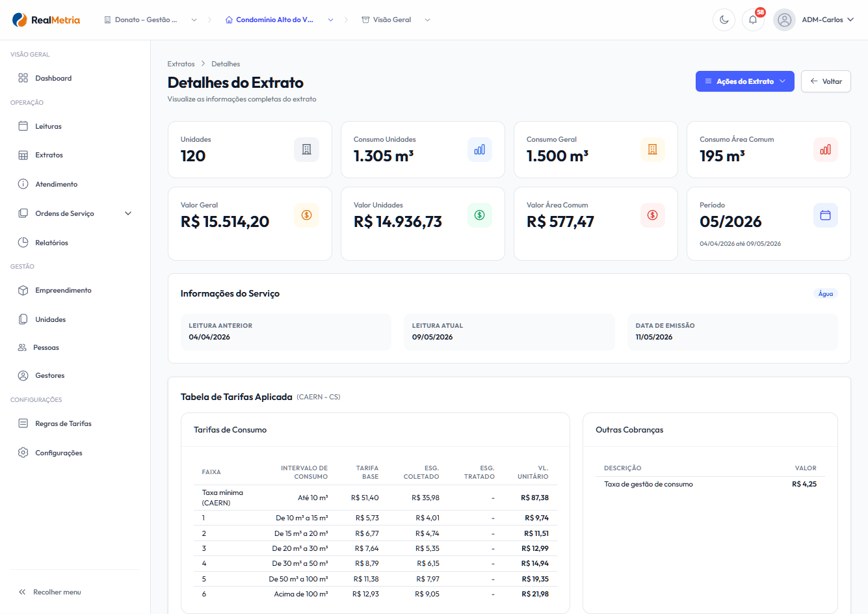Select Data de Emissão 11/05/2026

(x=654, y=337)
